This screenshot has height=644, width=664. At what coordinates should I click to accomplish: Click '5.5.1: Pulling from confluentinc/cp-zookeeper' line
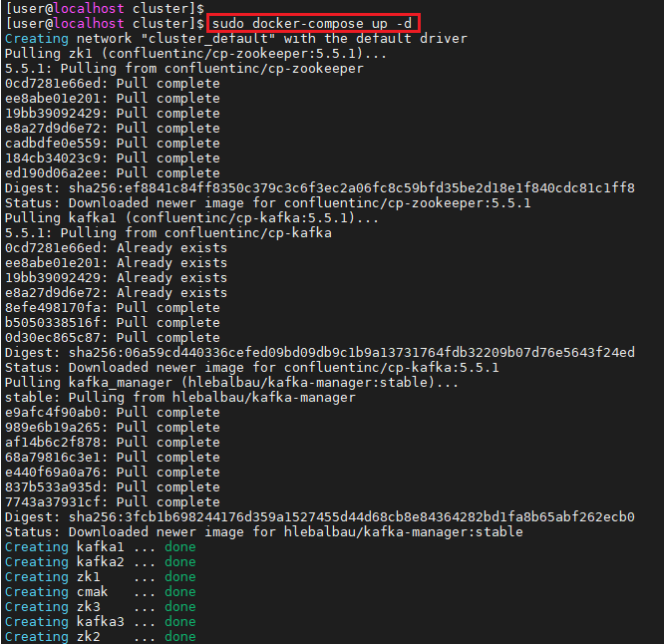coord(184,68)
